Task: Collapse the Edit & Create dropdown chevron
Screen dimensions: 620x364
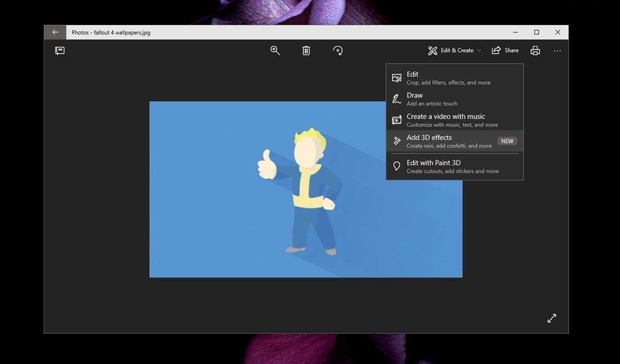Action: point(479,50)
